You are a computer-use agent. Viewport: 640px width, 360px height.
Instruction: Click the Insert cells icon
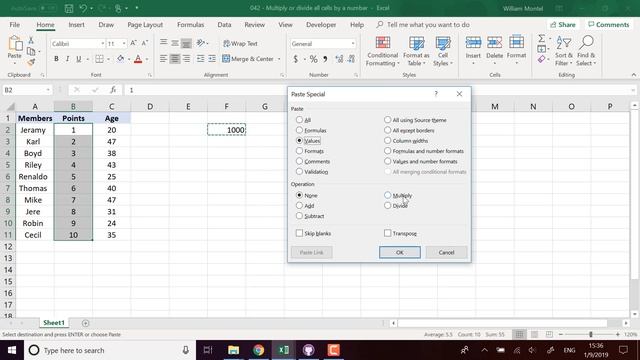(473, 42)
